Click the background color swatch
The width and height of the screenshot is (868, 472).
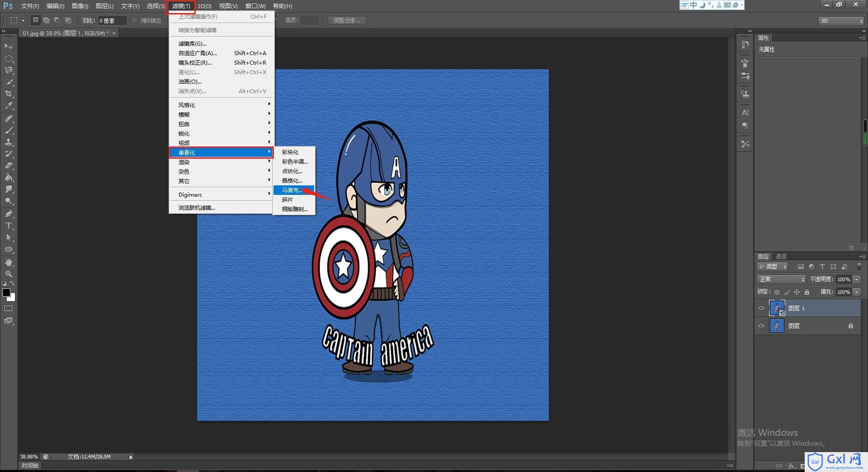pyautogui.click(x=13, y=298)
